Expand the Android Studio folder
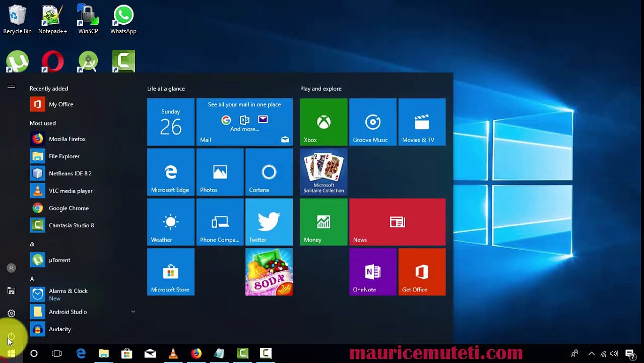The width and height of the screenshot is (644, 363). point(83,312)
